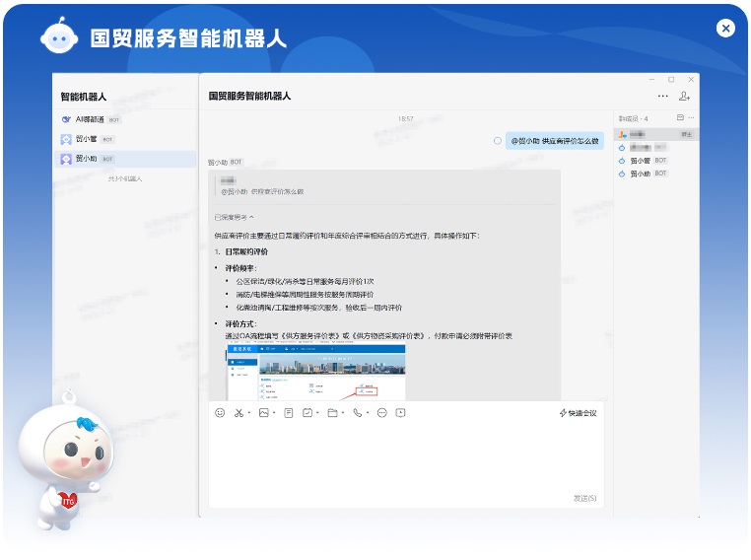This screenshot has width=751, height=560.
Task: Collapse the 已深度思考 section
Action: pyautogui.click(x=235, y=217)
